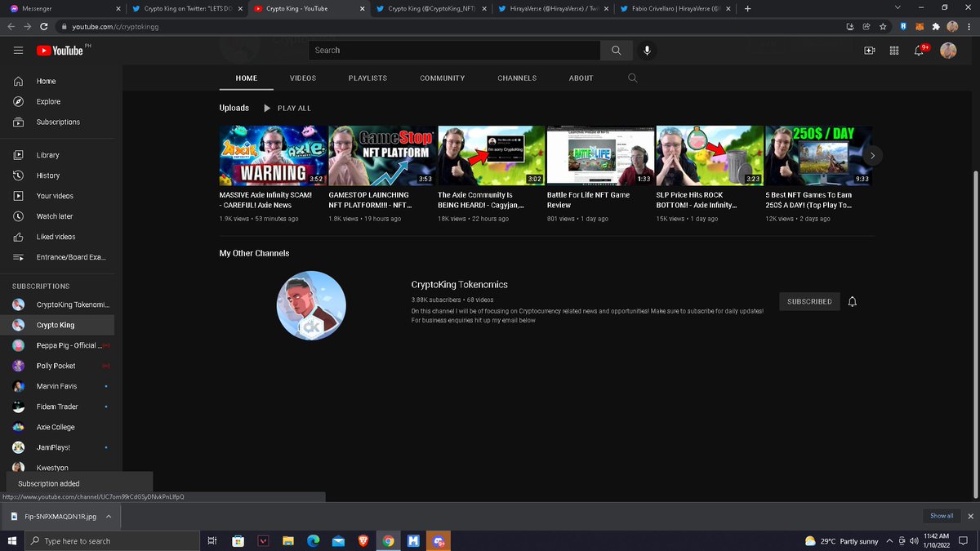Open the Create video camera icon
The width and height of the screenshot is (980, 551).
tap(869, 51)
